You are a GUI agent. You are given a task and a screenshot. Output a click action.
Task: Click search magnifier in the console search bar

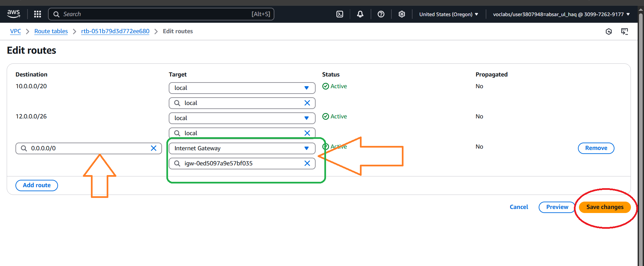[56, 14]
